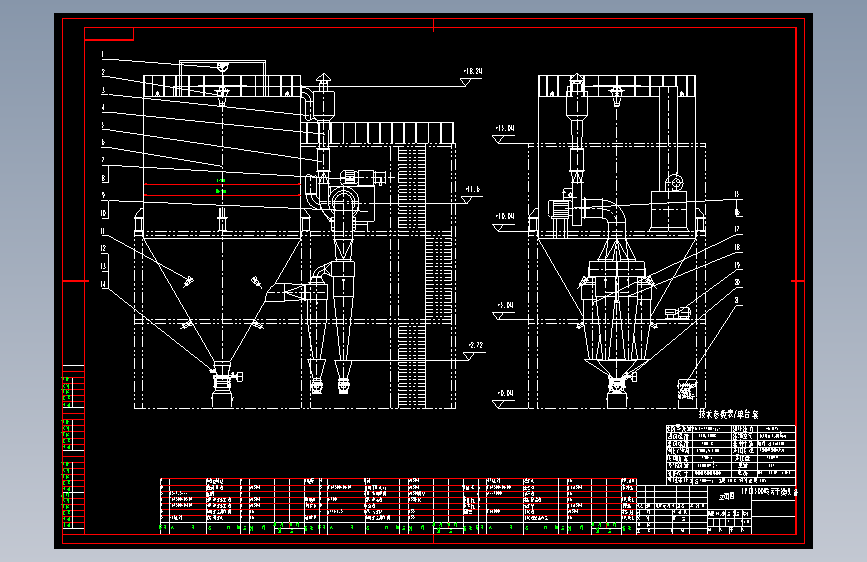Click part callout number 17 on the right view
The height and width of the screenshot is (562, 867).
click(x=737, y=229)
